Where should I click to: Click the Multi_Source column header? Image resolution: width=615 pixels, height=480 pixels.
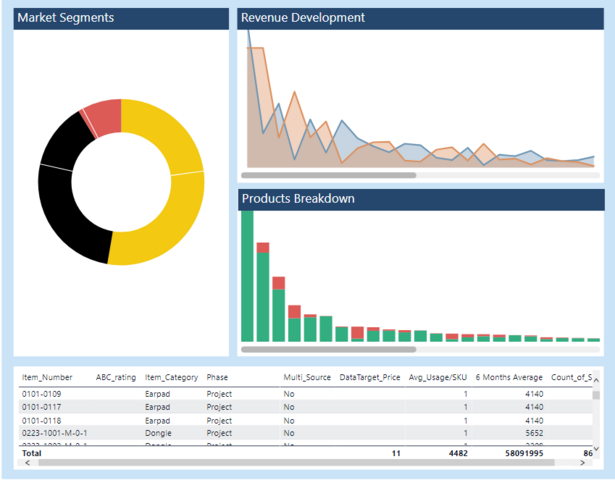tap(306, 377)
